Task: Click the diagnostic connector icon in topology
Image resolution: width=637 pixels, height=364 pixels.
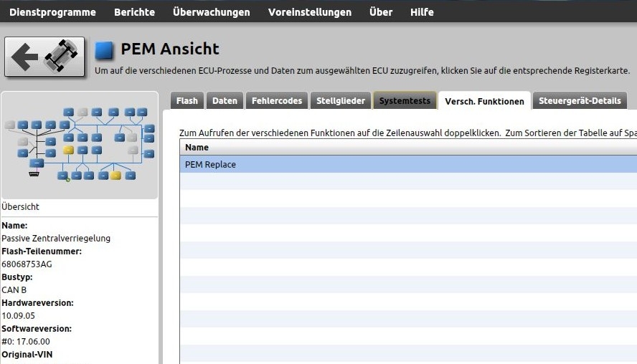Action: (x=34, y=174)
